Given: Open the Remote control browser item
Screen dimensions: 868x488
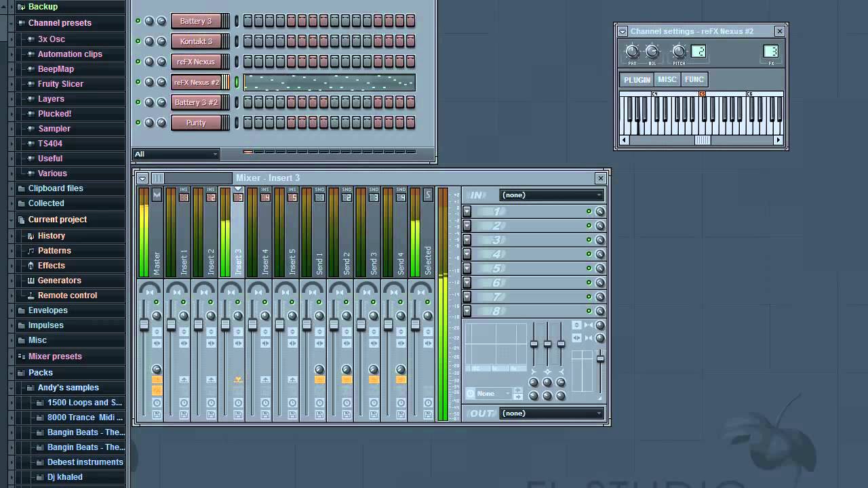Looking at the screenshot, I should pyautogui.click(x=67, y=296).
